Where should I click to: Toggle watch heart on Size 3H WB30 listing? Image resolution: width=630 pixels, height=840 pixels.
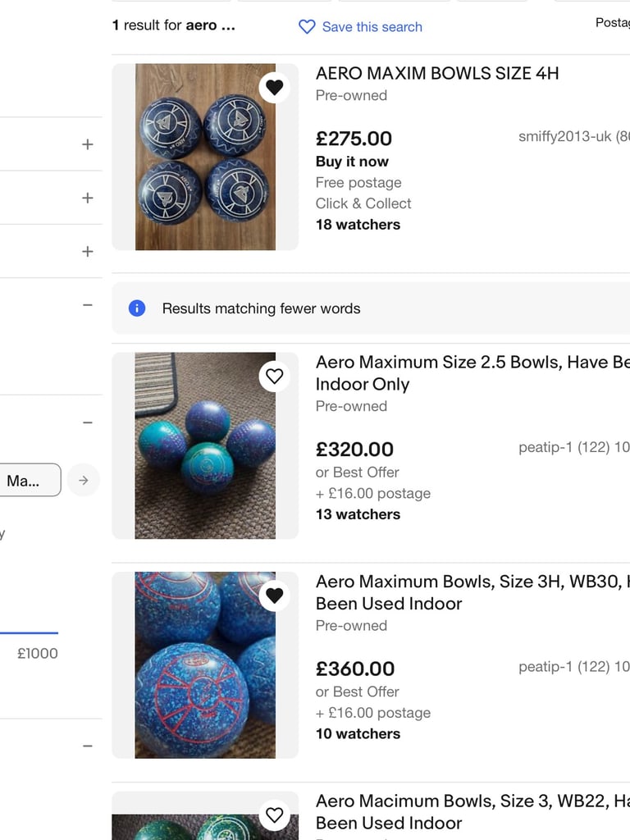point(274,596)
